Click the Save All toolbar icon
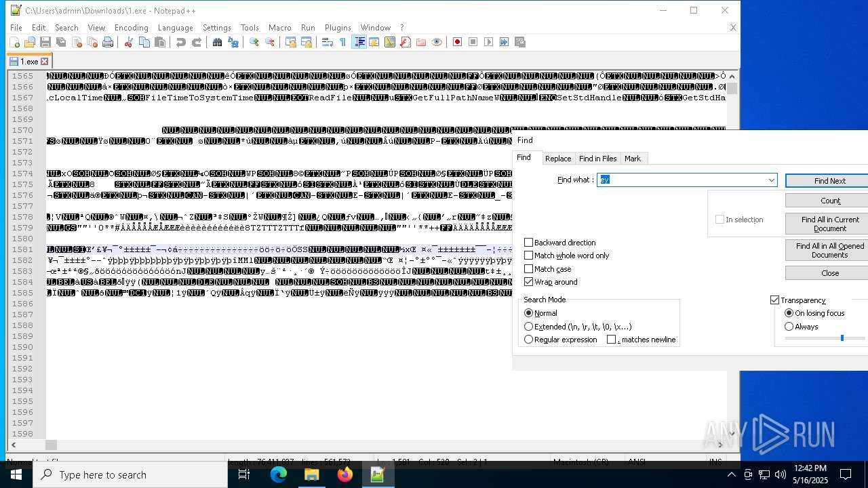 (61, 42)
